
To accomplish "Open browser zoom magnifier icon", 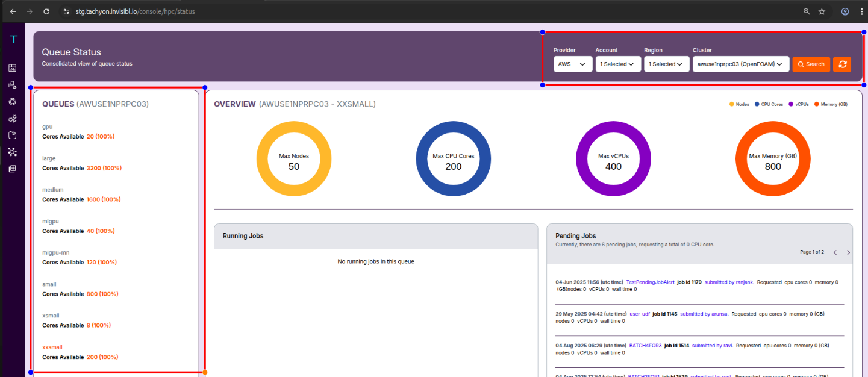I will [x=807, y=11].
